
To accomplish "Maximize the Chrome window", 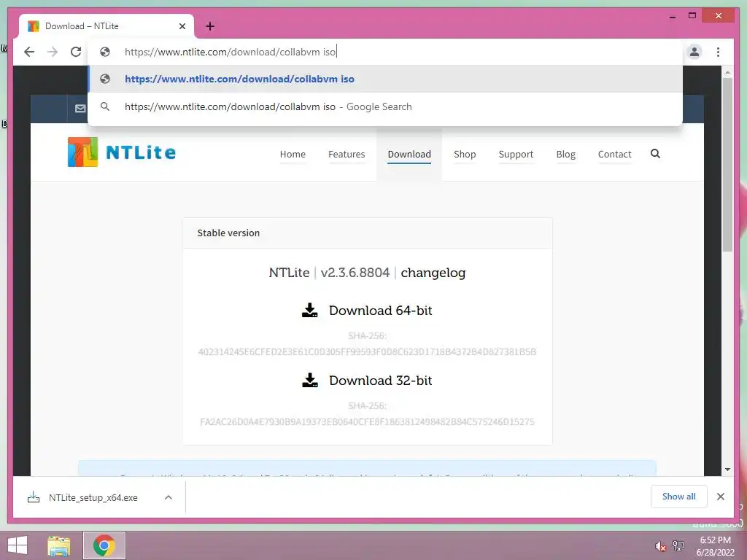I will coord(692,16).
